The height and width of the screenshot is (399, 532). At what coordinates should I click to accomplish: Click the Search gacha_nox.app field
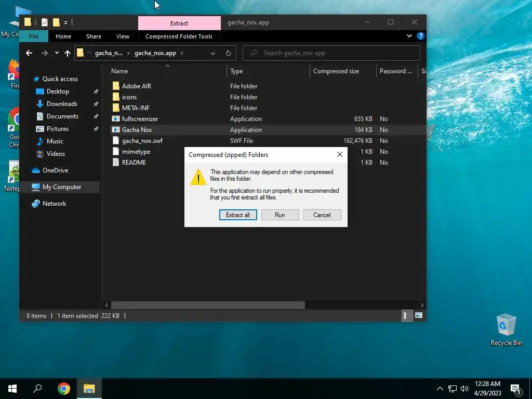[331, 53]
